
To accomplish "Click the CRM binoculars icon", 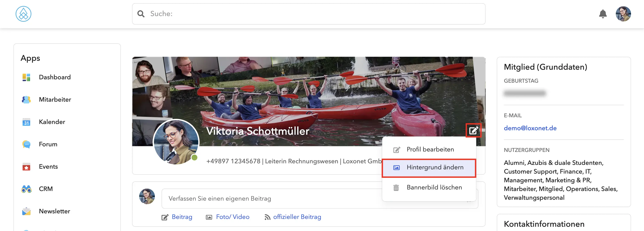I will (x=26, y=189).
